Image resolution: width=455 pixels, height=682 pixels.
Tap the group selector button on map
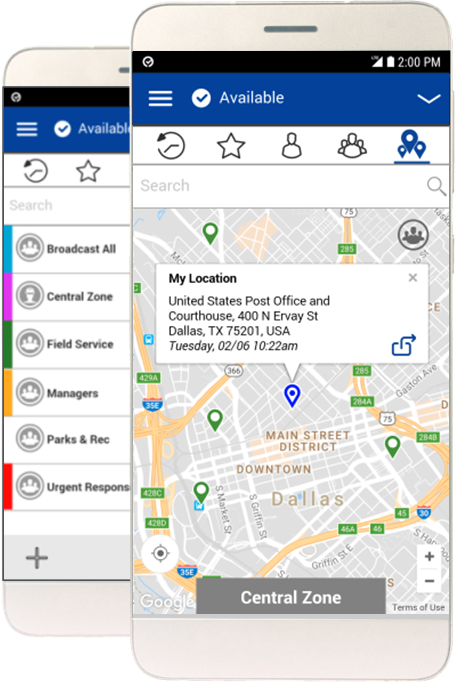click(413, 235)
